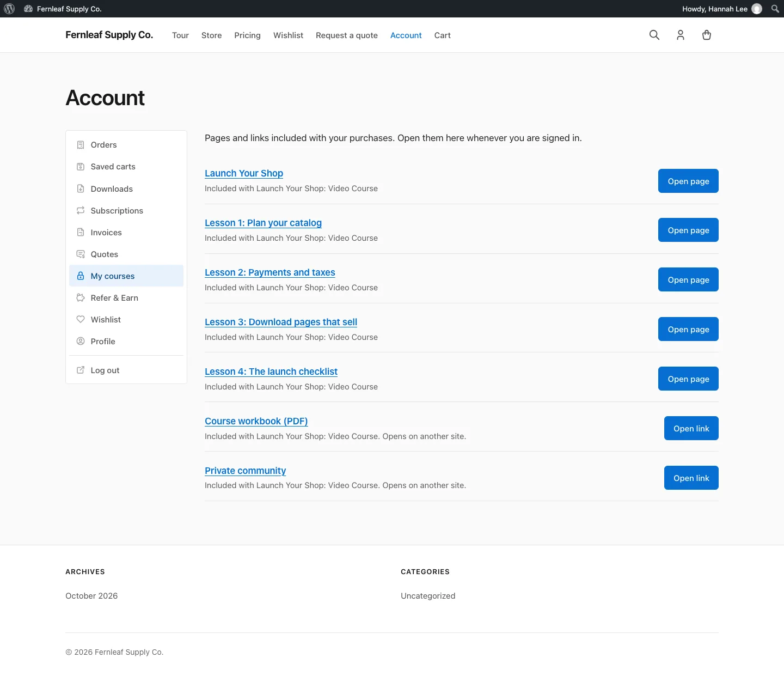This screenshot has width=784, height=676.
Task: Click the WordPress logo in admin bar
Action: (x=9, y=9)
